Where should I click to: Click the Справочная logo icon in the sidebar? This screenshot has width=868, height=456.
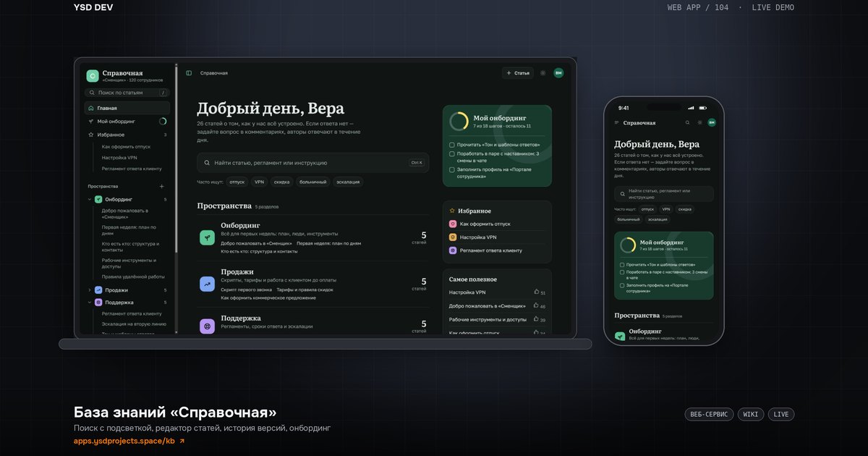[x=93, y=76]
